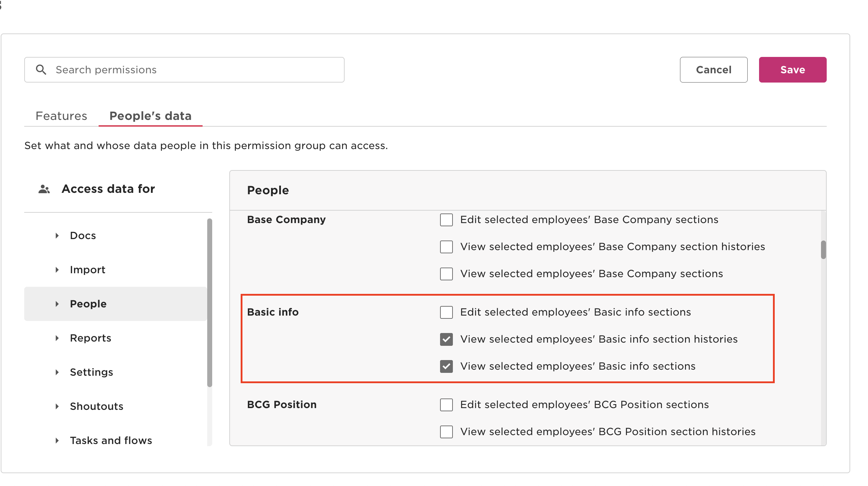Switch to the Features tab
The width and height of the screenshot is (868, 486).
(x=61, y=116)
